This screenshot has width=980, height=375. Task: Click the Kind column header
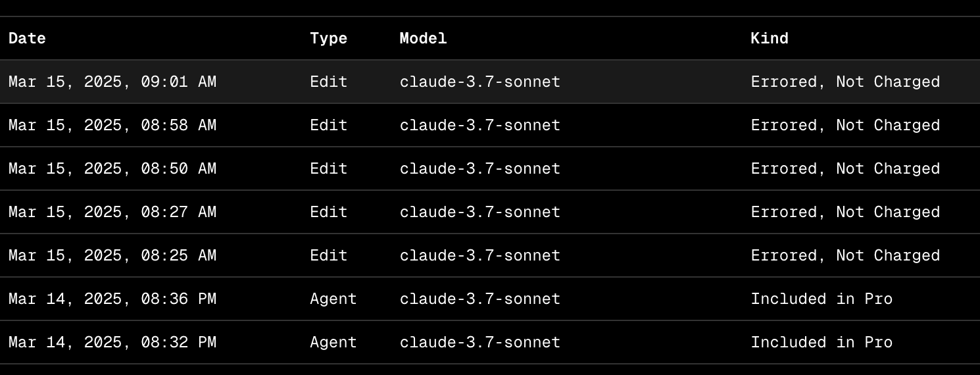pos(770,38)
